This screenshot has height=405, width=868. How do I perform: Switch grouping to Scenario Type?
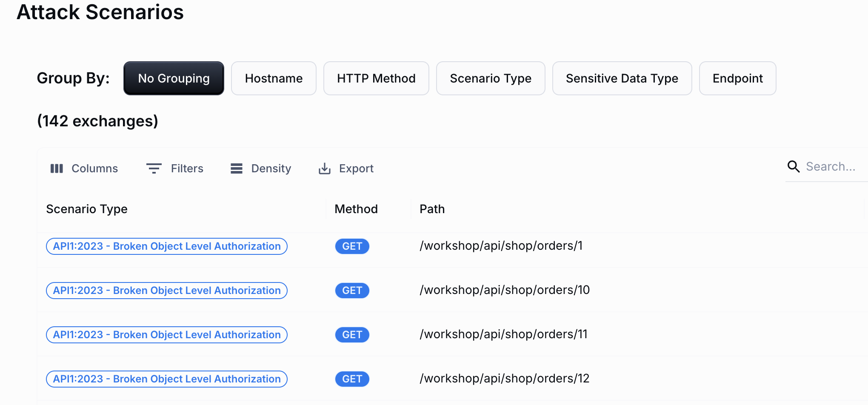[x=490, y=78]
